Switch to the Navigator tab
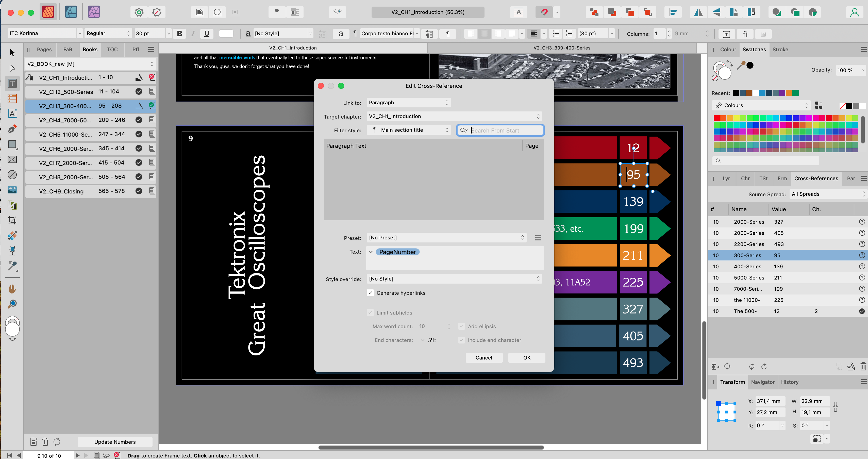This screenshot has height=459, width=868. [x=762, y=382]
